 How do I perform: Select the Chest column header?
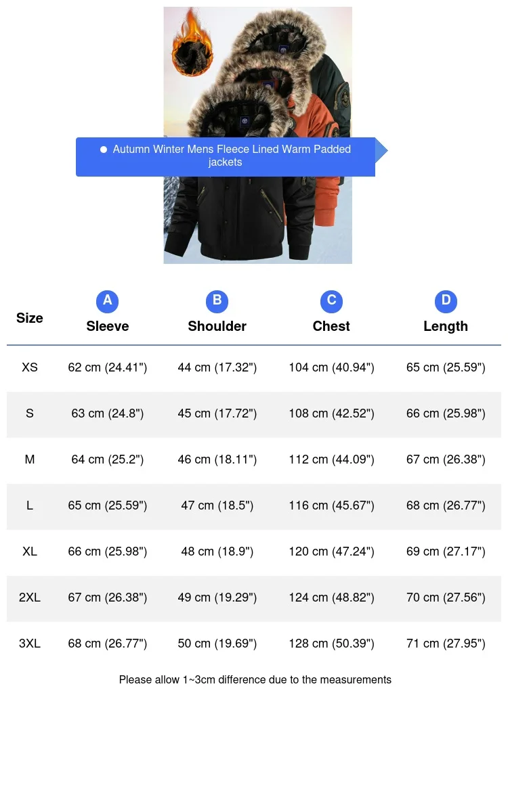tap(331, 326)
